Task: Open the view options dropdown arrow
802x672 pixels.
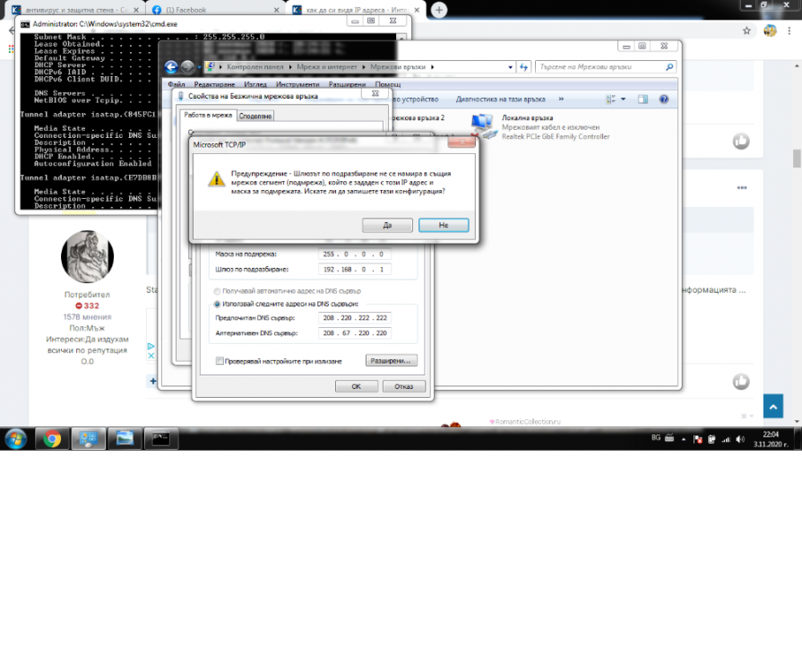Action: coord(623,99)
